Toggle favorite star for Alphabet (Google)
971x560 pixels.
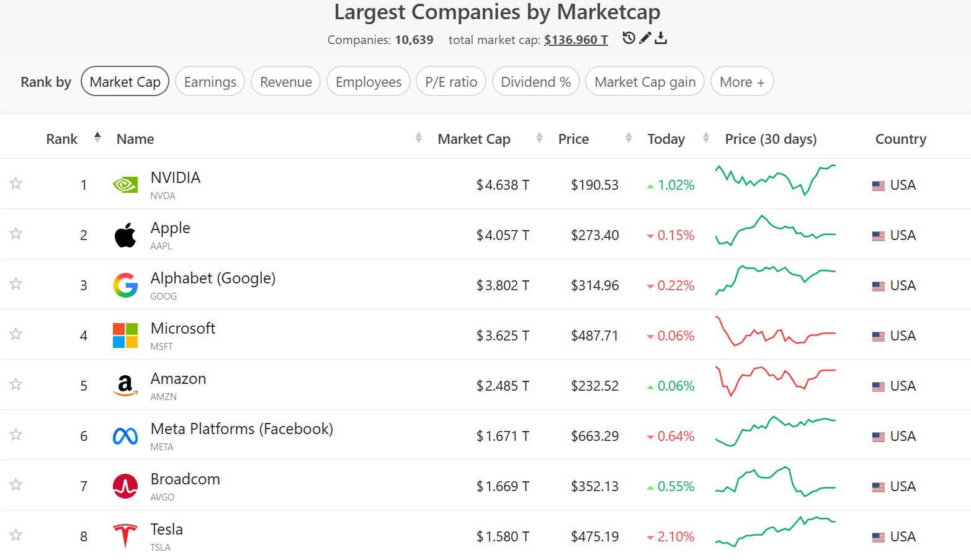pos(16,284)
